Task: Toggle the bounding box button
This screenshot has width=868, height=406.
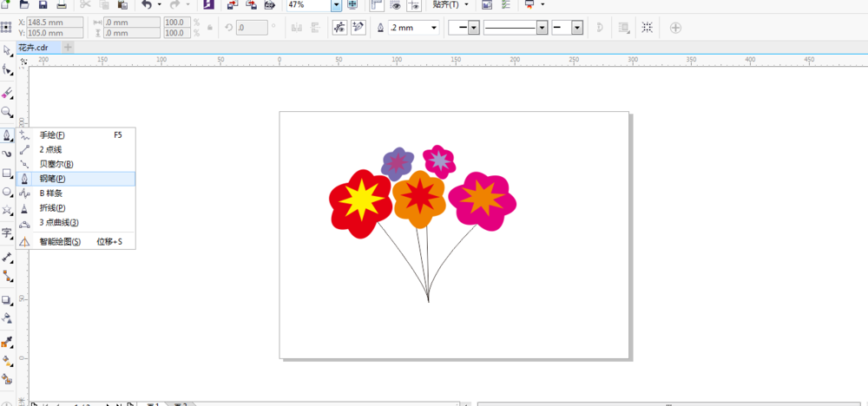Action: [x=648, y=27]
